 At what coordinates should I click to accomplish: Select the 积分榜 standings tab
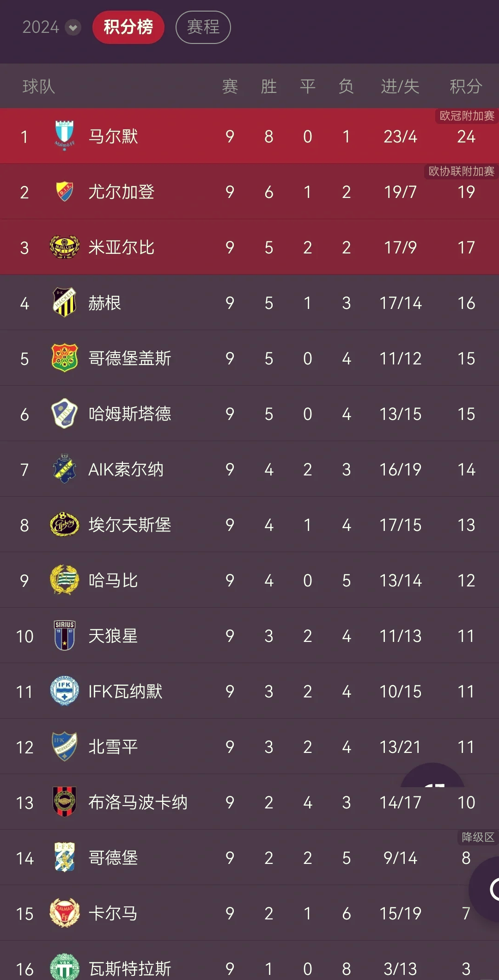coord(128,27)
